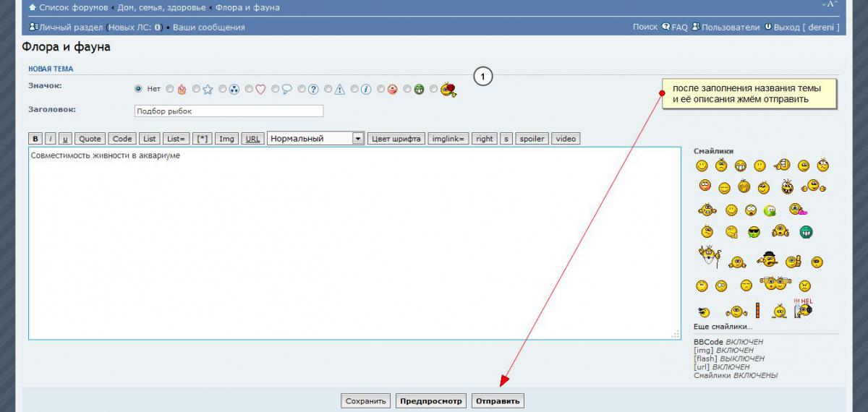The image size is (868, 412).
Task: Go to 'Личный раздел' in the top bar
Action: (x=71, y=27)
